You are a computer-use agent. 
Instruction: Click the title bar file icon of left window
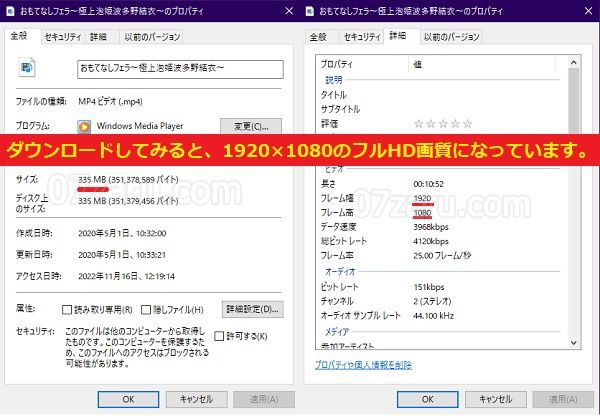coord(10,11)
